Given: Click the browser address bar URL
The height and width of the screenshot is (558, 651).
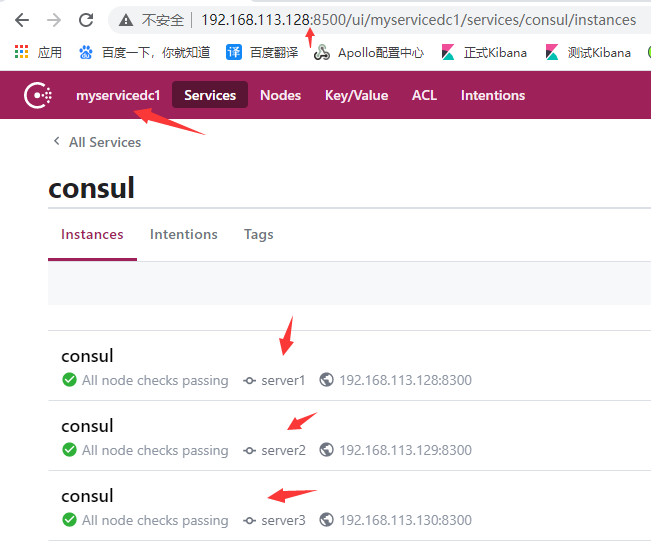Looking at the screenshot, I should click(x=418, y=20).
